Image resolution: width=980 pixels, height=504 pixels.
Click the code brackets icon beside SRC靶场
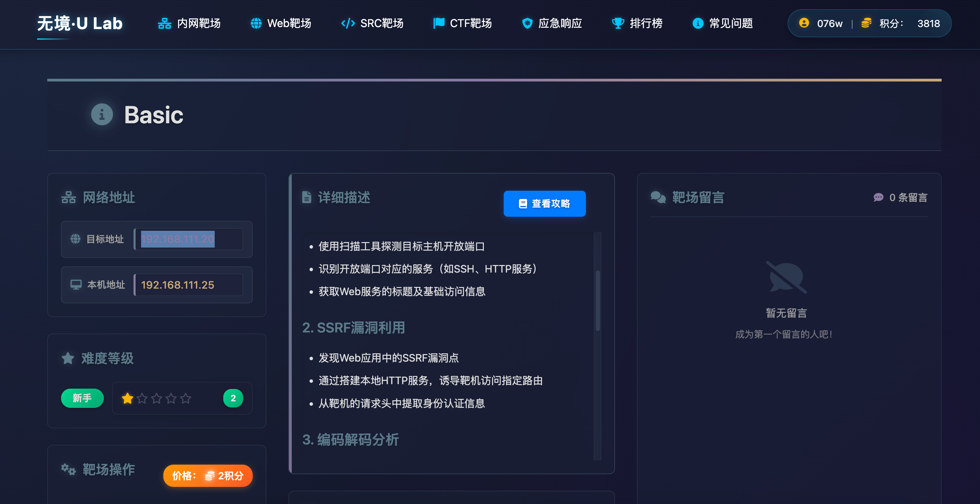click(x=348, y=24)
